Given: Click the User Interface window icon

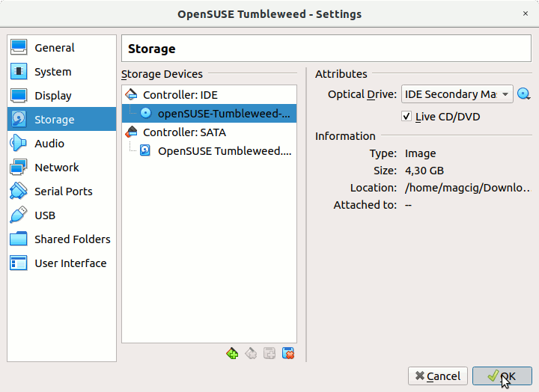Looking at the screenshot, I should pyautogui.click(x=18, y=263).
